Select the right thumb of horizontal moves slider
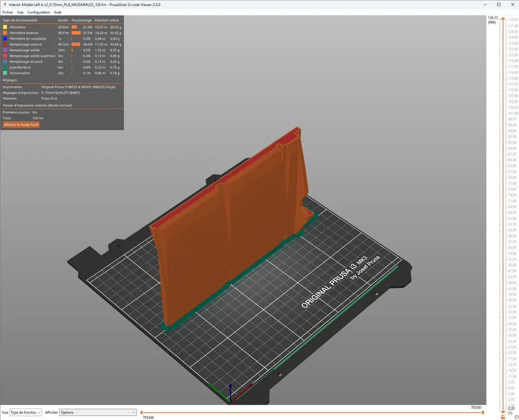This screenshot has width=519, height=420. 483,412
